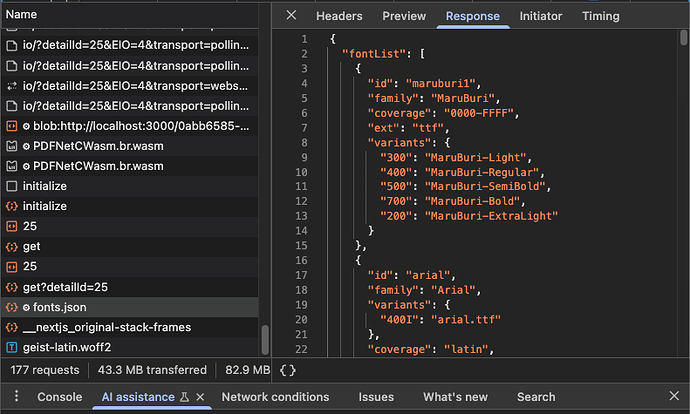Click the "MaruBuri-Bold" value
The width and height of the screenshot is (690, 414).
coord(472,201)
